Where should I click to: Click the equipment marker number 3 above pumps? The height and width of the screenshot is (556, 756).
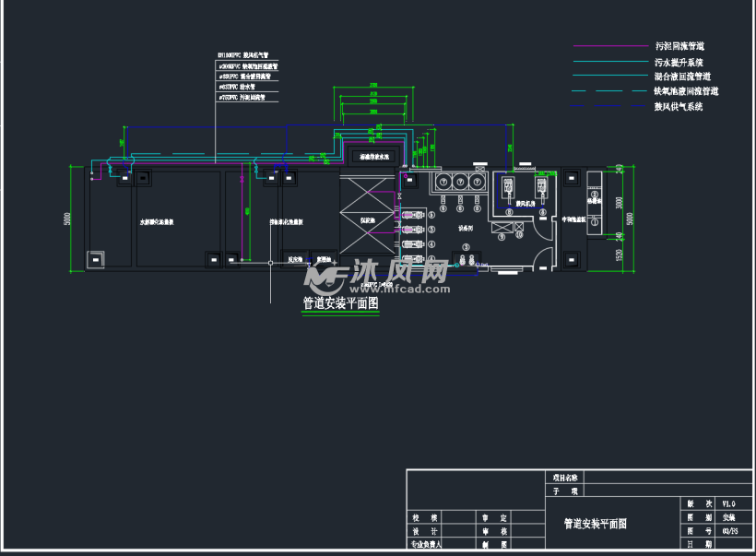click(x=466, y=247)
